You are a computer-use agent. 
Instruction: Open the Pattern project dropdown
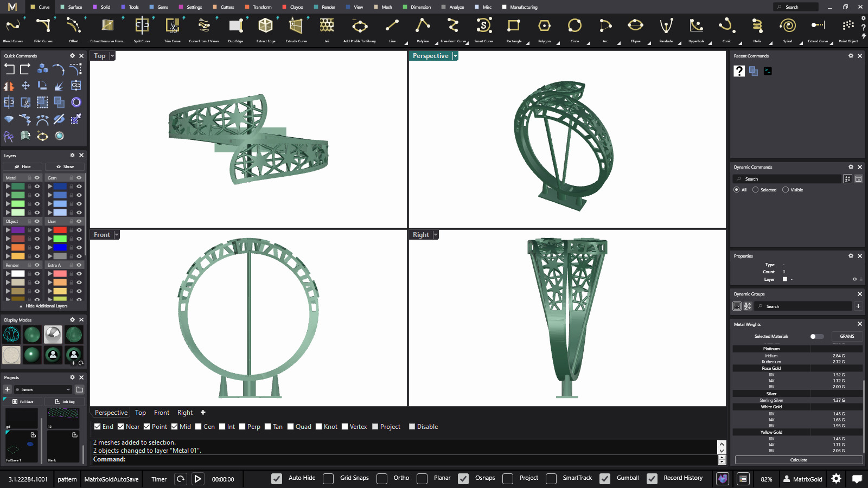click(43, 389)
